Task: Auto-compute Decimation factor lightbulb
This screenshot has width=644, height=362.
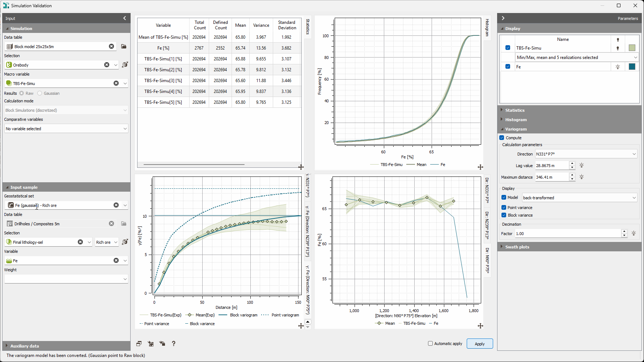Action: [634, 233]
